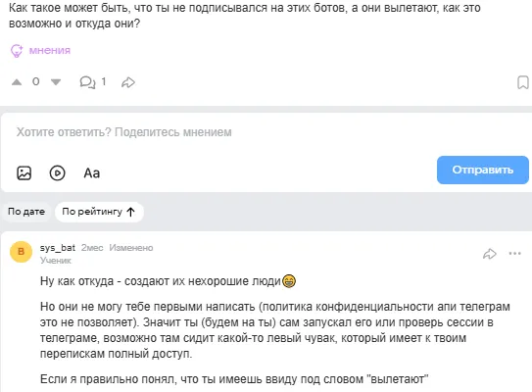Open text formatting options Aa
This screenshot has width=532, height=392.
92,173
